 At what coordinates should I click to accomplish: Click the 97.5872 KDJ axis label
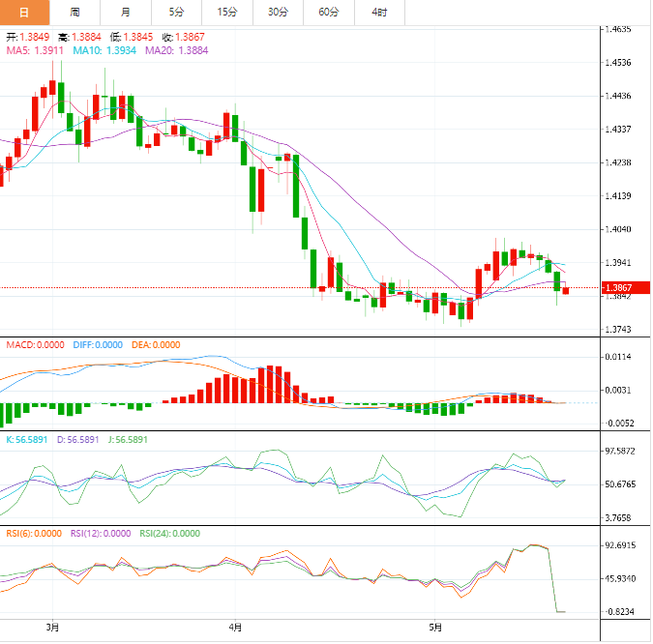(620, 452)
